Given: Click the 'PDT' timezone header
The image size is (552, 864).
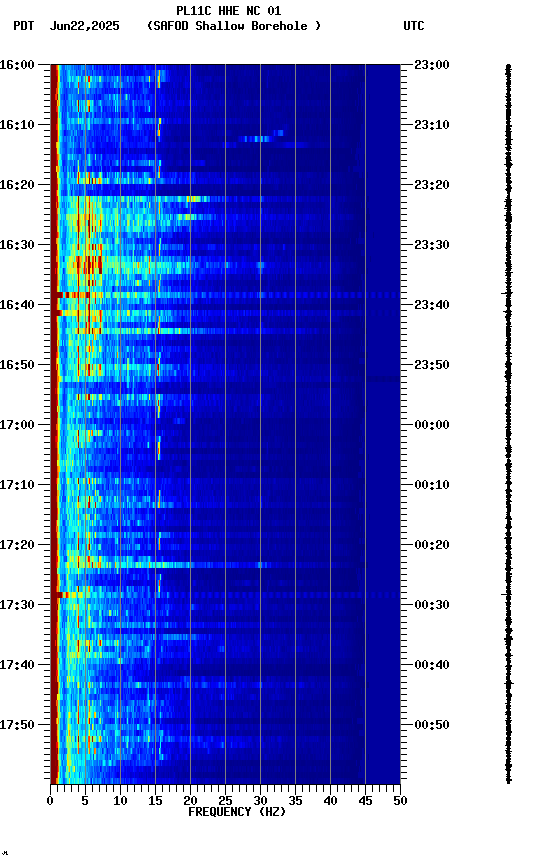Looking at the screenshot, I should tap(24, 26).
